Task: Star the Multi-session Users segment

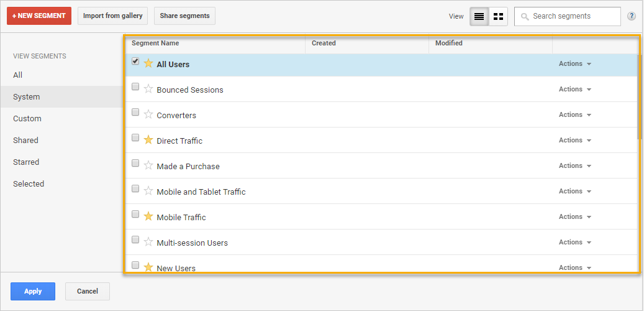Action: point(148,242)
